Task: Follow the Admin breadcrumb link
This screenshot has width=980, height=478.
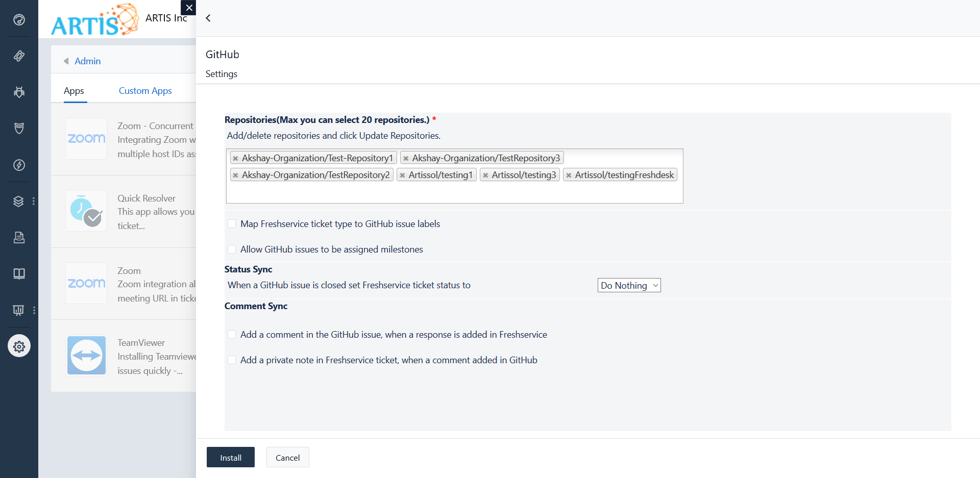Action: point(88,61)
